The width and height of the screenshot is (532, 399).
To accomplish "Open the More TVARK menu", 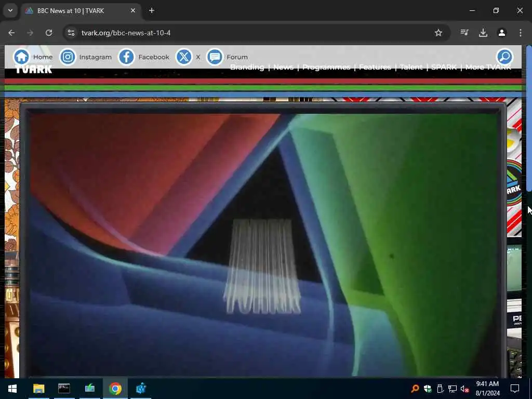I will tap(488, 67).
